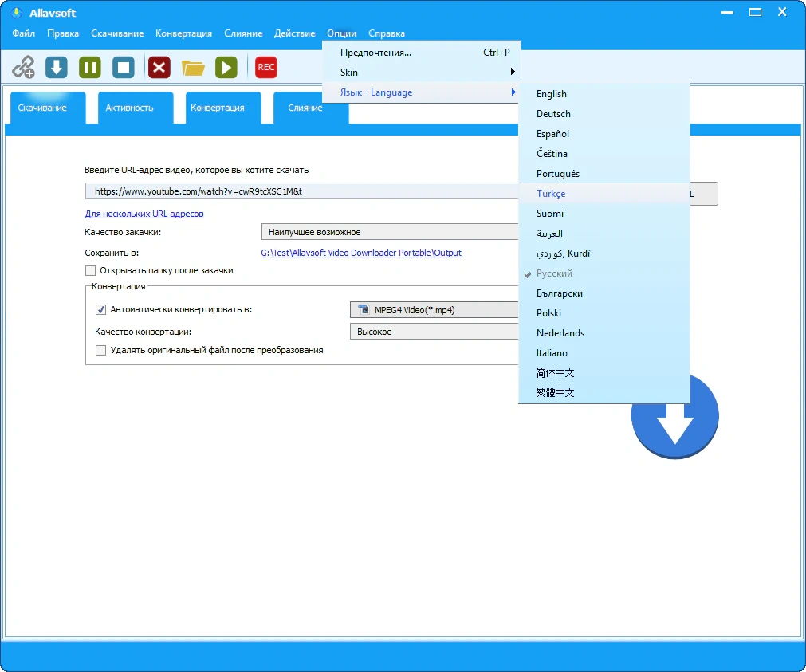Open the 'Наилучшее возможное' quality dropdown
Viewport: 806px width, 672px height.
(390, 232)
